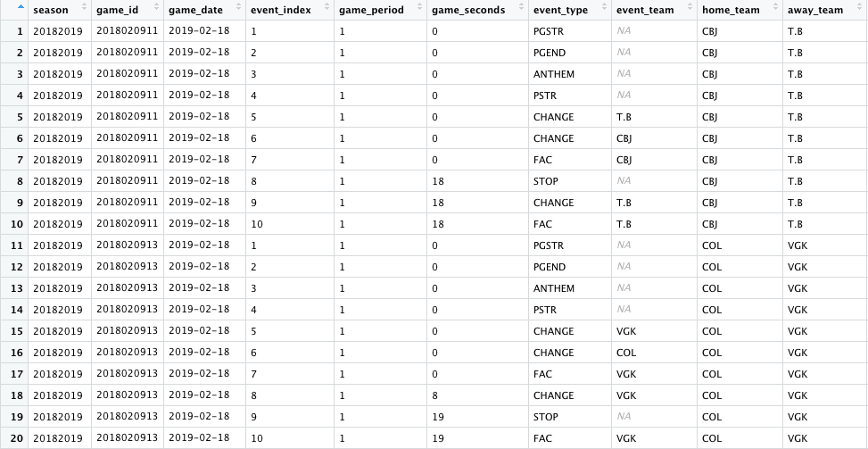Select the COL event_team cell in row 16
Image resolution: width=868 pixels, height=449 pixels.
tap(626, 353)
